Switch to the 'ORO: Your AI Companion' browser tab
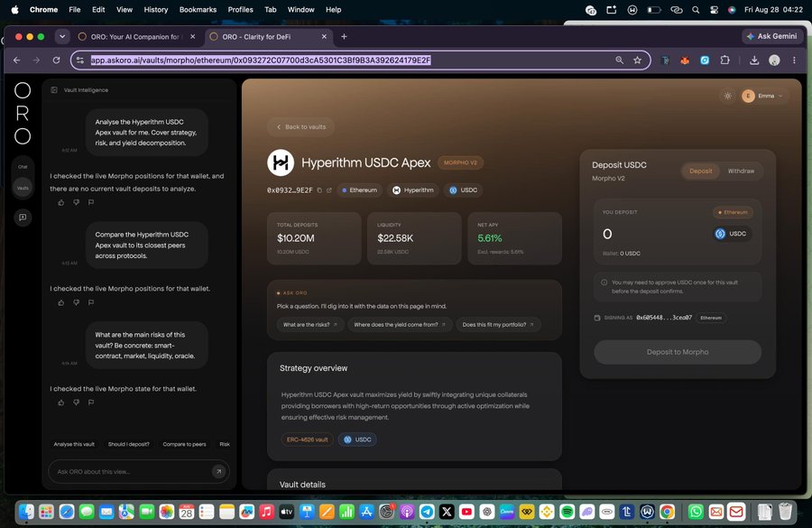This screenshot has height=528, width=812. click(134, 37)
